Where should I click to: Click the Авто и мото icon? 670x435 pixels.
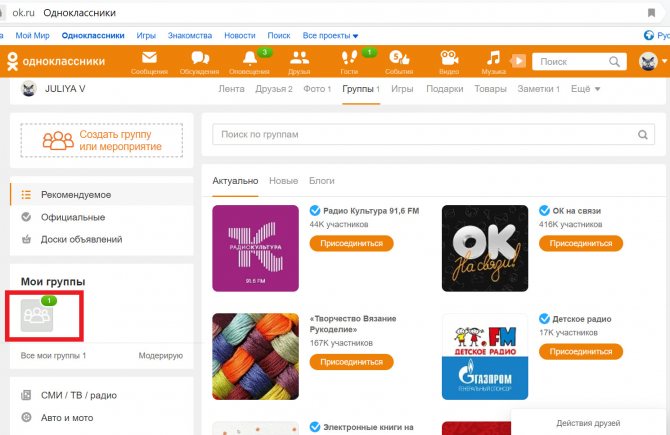point(26,417)
